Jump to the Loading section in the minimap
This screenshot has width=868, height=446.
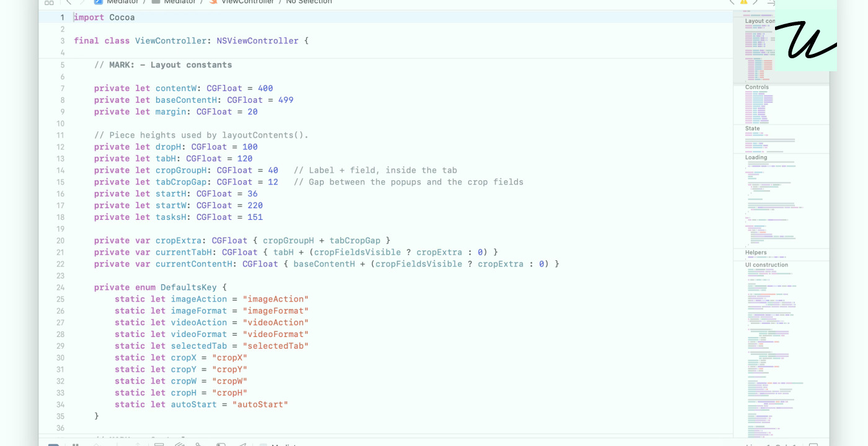coord(756,157)
